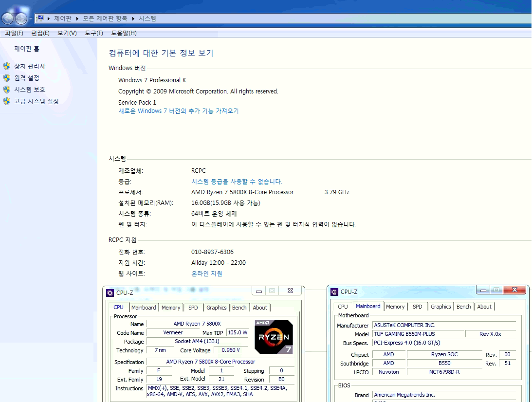Click the TUF GAMING B550M-PLUS model field
This screenshot has height=402, width=532.
point(418,334)
